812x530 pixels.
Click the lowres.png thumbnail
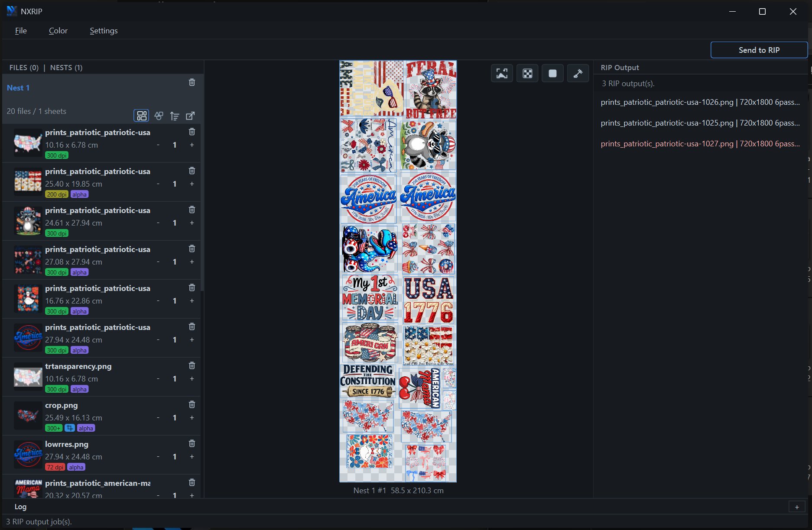28,455
